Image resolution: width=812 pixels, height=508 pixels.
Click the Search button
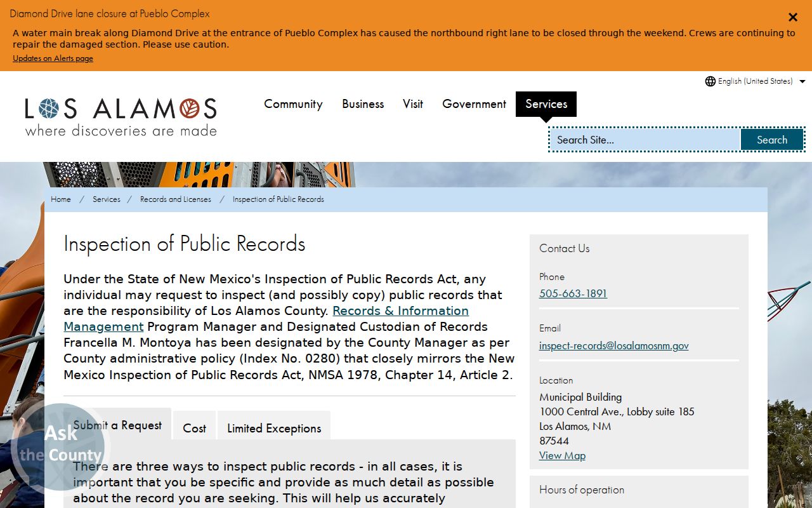pyautogui.click(x=772, y=140)
